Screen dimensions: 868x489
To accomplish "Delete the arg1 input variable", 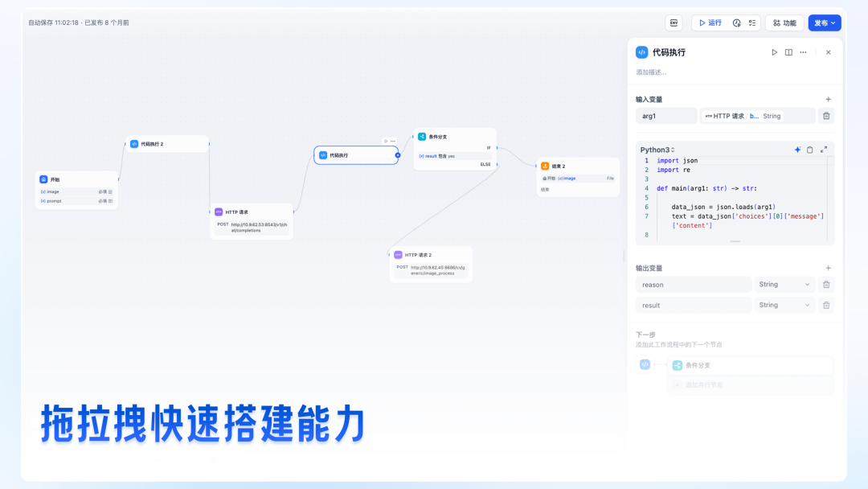I will (x=825, y=115).
